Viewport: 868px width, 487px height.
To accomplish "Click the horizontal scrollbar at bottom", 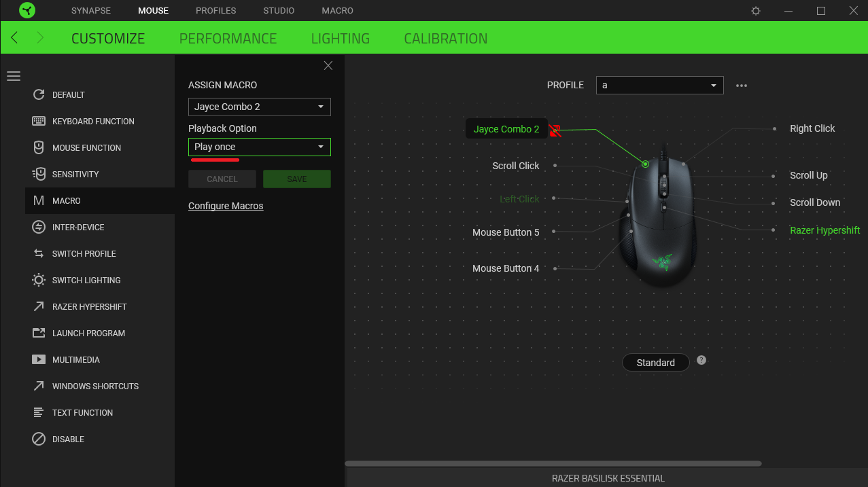I will [553, 464].
